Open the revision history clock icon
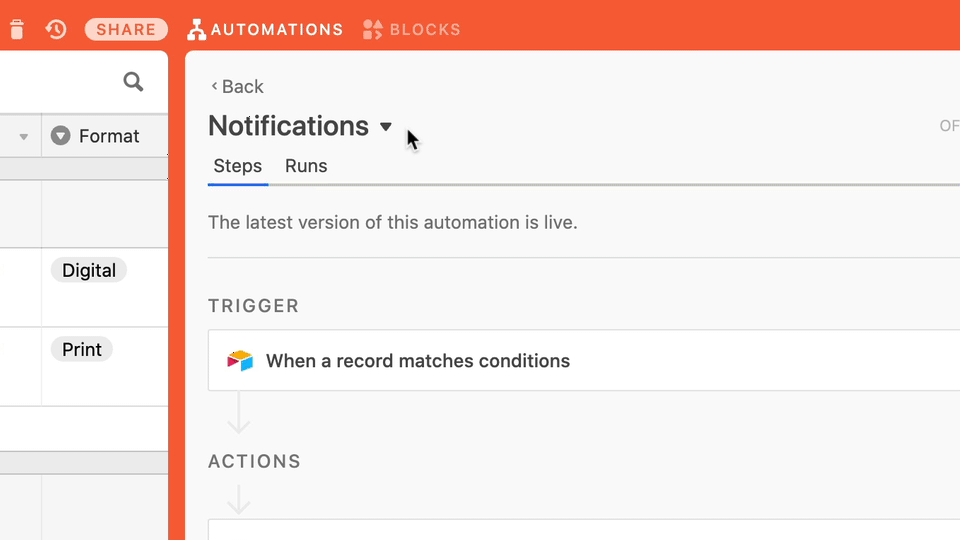Screen dimensions: 960x540 [56, 29]
